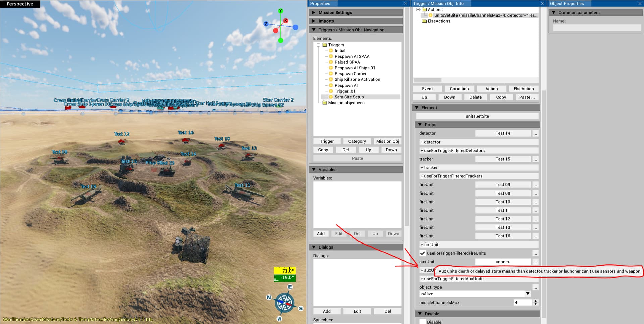644x324 pixels.
Task: Click Edit button under Dialogs
Action: click(x=357, y=311)
